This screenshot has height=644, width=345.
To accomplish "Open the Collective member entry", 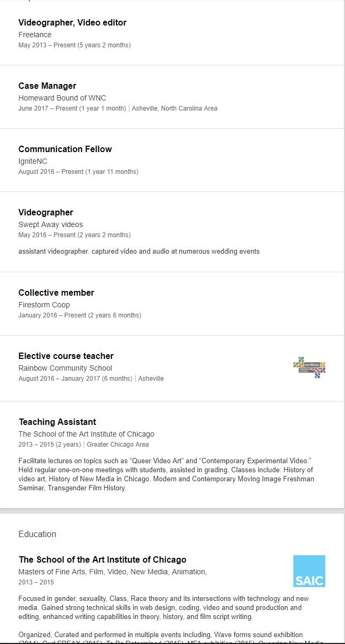I will (x=56, y=292).
